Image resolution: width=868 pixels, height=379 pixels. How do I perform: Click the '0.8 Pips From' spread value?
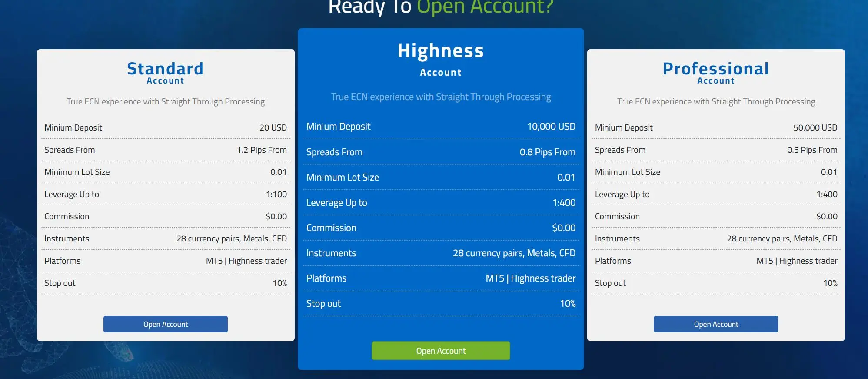coord(548,152)
